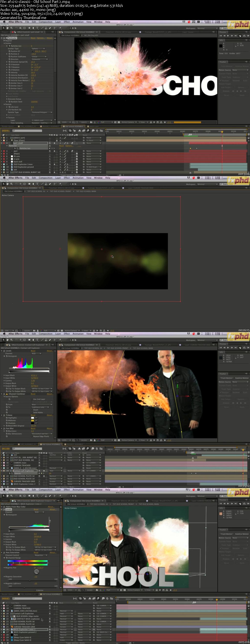Toggle the Tritone fx switch
Viewport: 250px width, 644px height.
(4, 415)
